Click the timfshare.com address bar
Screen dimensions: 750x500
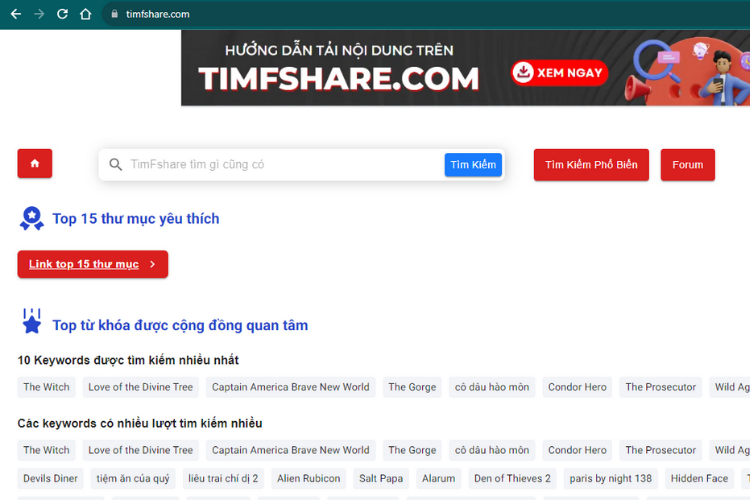pos(426,14)
